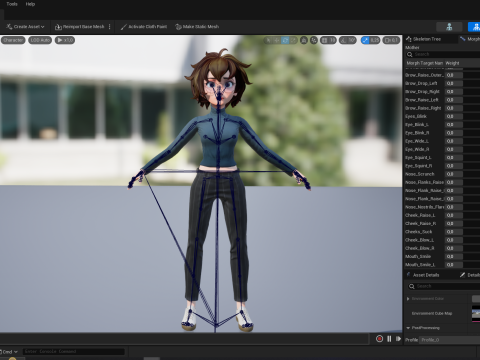Collapse the PostProcessing section
Viewport: 480px width, 360px height.
coord(408,328)
